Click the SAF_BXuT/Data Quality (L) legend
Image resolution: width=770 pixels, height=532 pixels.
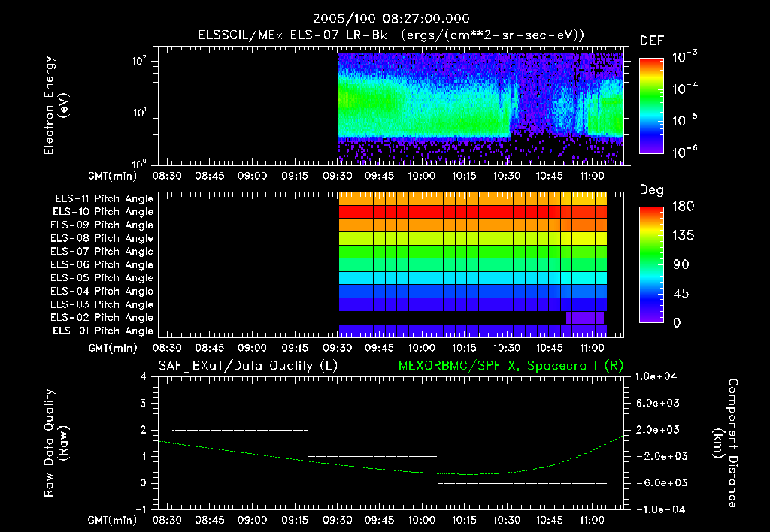248,366
